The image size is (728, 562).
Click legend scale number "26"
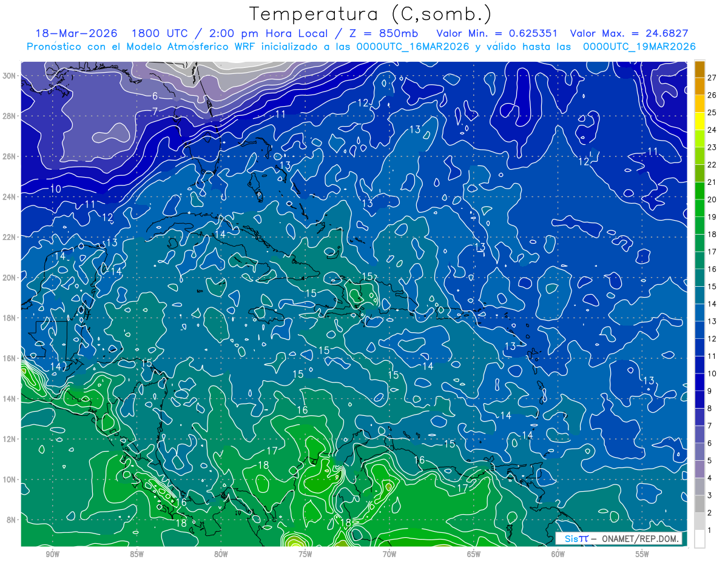712,95
